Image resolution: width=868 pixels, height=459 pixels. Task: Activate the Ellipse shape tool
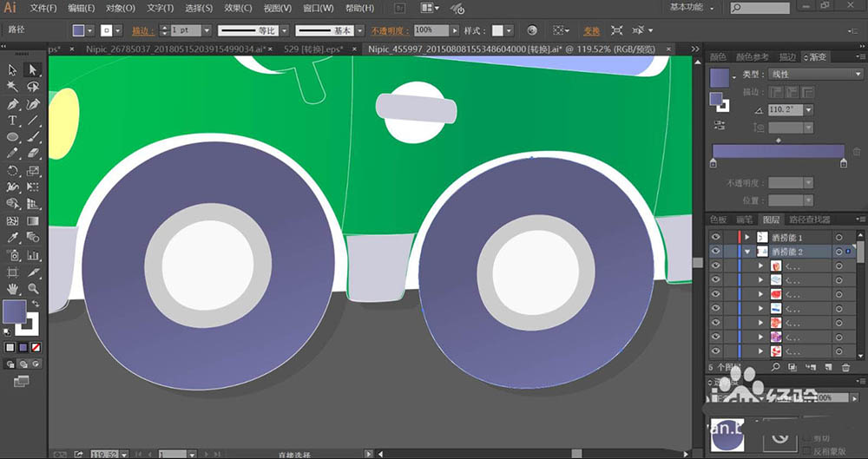pos(13,137)
